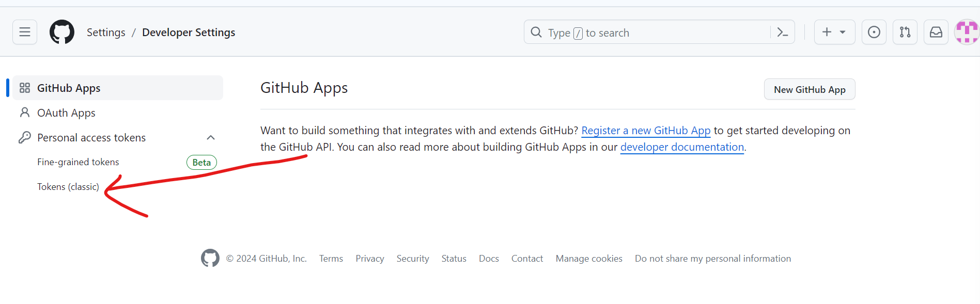Screen dimensions: 980x304
Task: Open the notifications inbox icon
Action: pyautogui.click(x=936, y=32)
